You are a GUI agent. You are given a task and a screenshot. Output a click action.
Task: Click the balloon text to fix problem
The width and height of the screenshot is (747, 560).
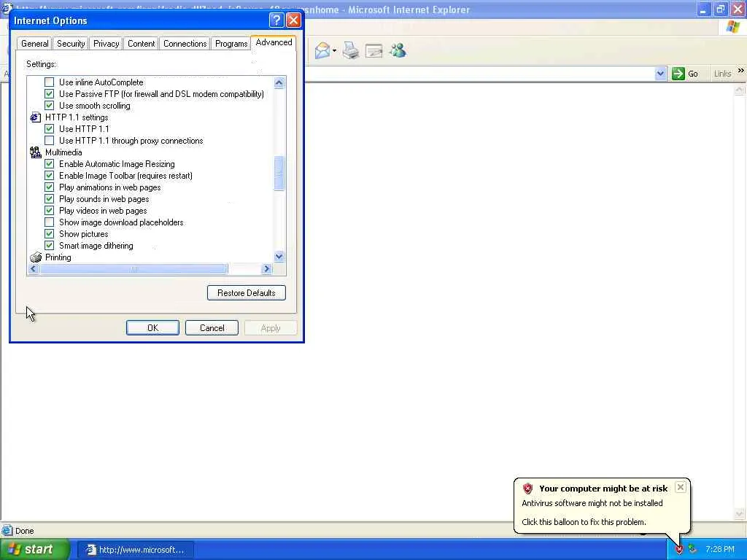point(584,522)
